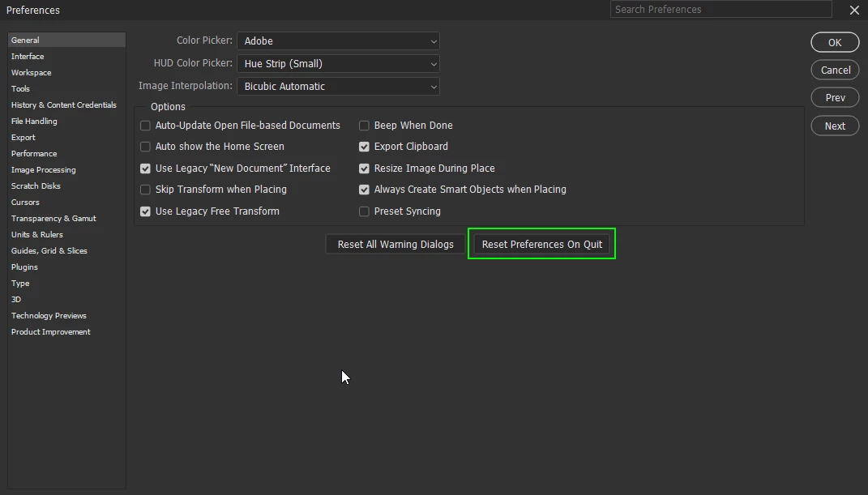Screen dimensions: 868x495
Task: Toggle Resize Image During Place
Action: coord(364,169)
